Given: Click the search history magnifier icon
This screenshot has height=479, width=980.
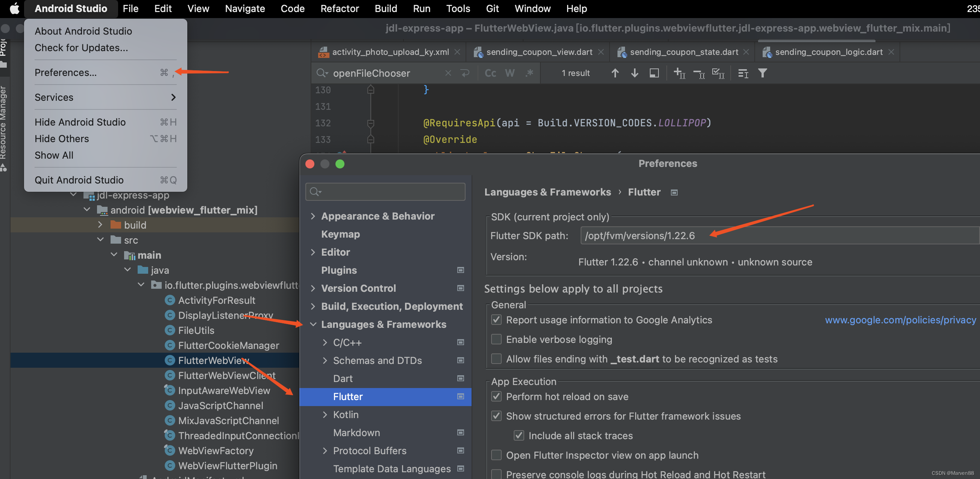Looking at the screenshot, I should (322, 73).
